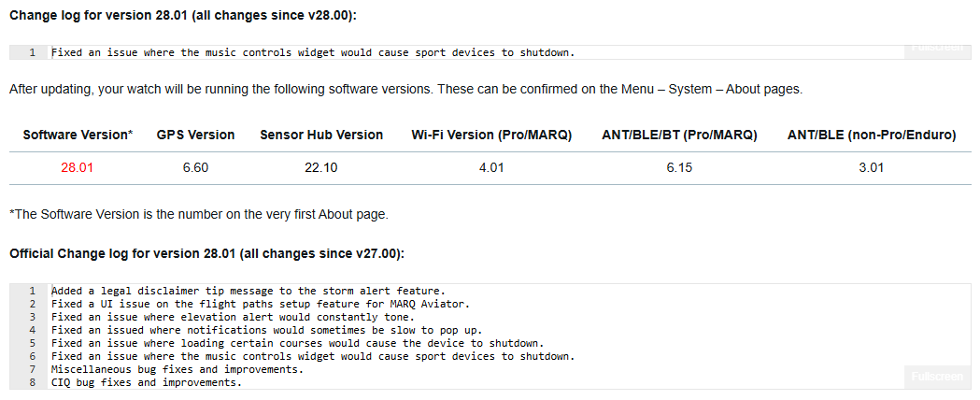
Task: Click the storm alert legal disclaimer line
Action: pyautogui.click(x=248, y=291)
